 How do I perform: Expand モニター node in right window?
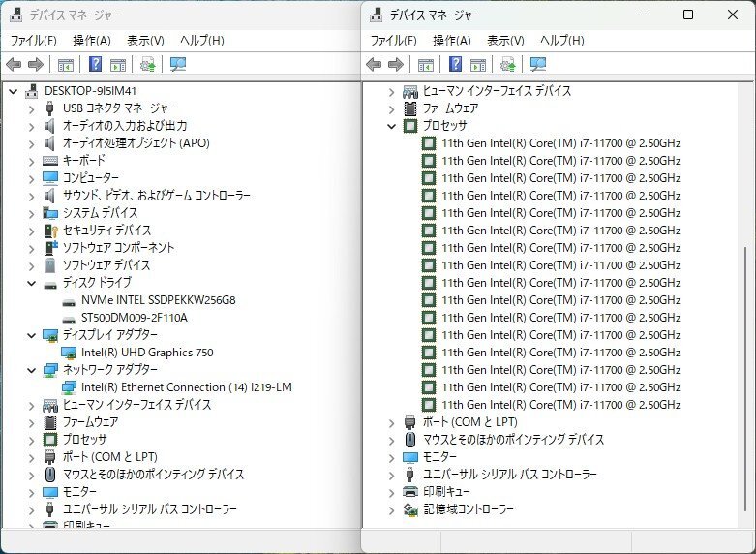pos(391,458)
